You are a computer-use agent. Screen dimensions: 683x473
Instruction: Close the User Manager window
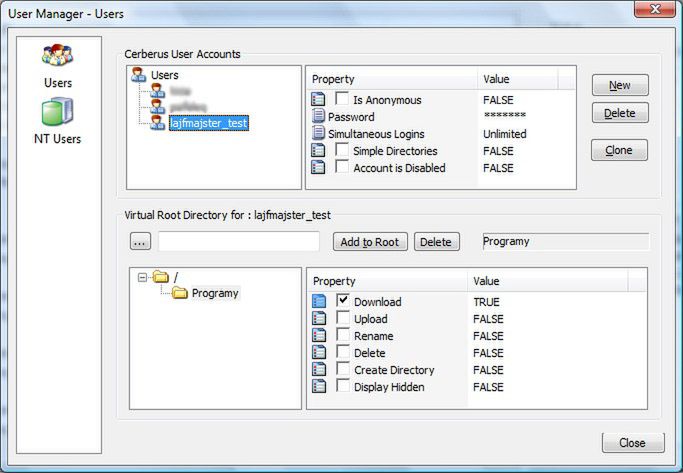pos(655,9)
